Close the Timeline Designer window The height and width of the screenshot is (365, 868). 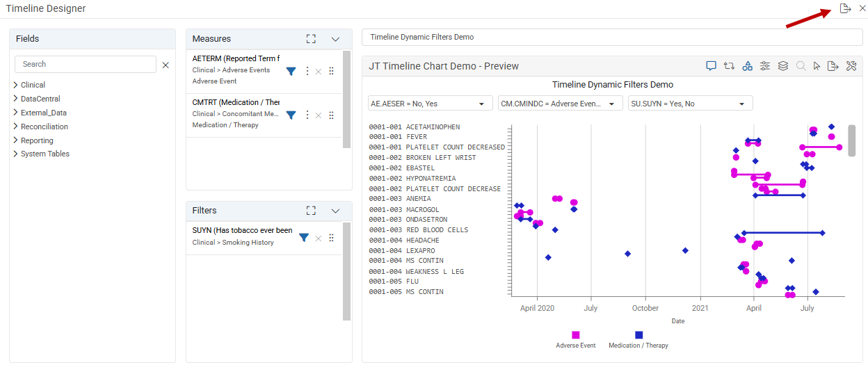(862, 8)
